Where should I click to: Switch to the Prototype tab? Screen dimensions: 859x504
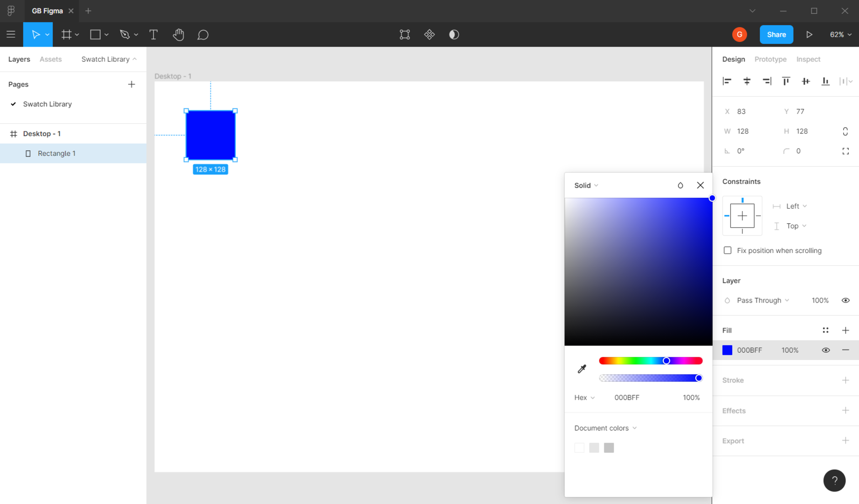pyautogui.click(x=771, y=59)
